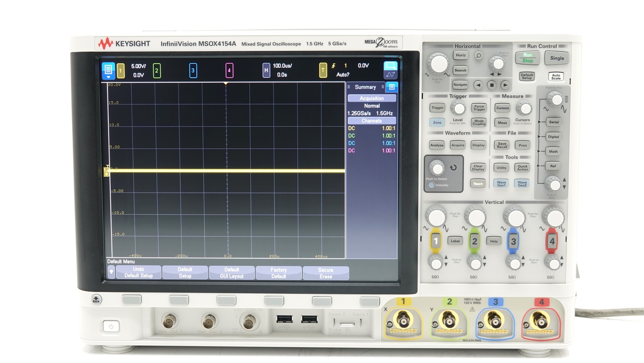The image size is (644, 363).
Task: Open the blue main menu icon on screen
Action: [x=108, y=70]
